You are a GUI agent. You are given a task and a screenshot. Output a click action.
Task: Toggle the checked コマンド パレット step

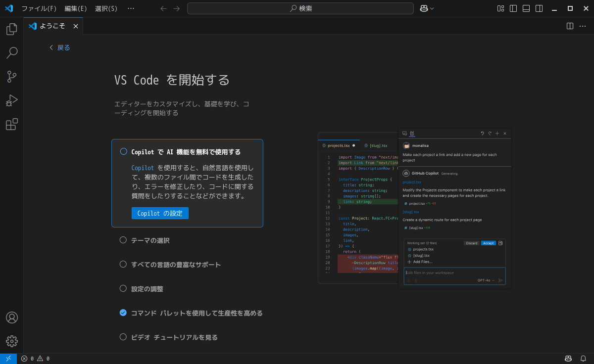coord(123,313)
